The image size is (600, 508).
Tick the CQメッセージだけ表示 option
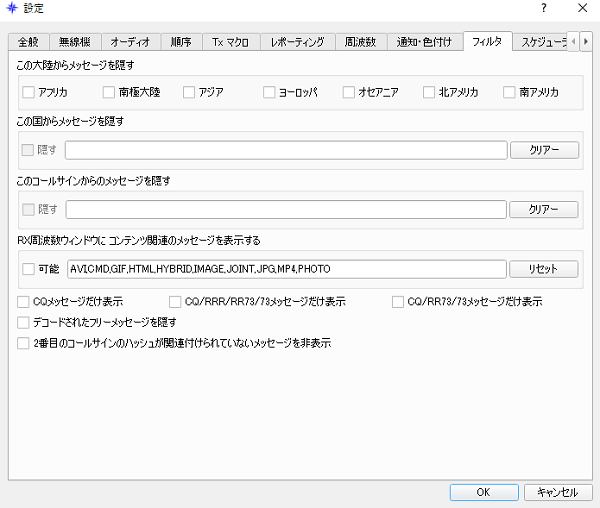click(24, 302)
